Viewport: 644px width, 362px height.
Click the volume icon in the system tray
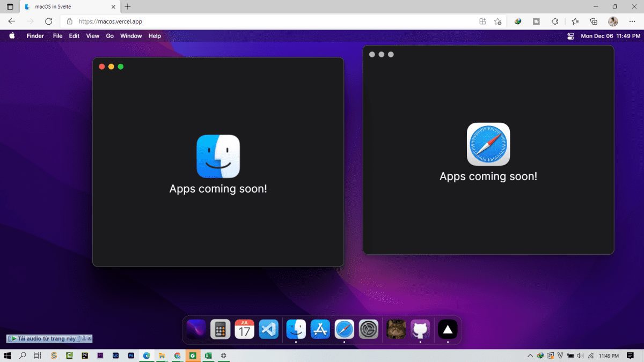[x=580, y=356]
